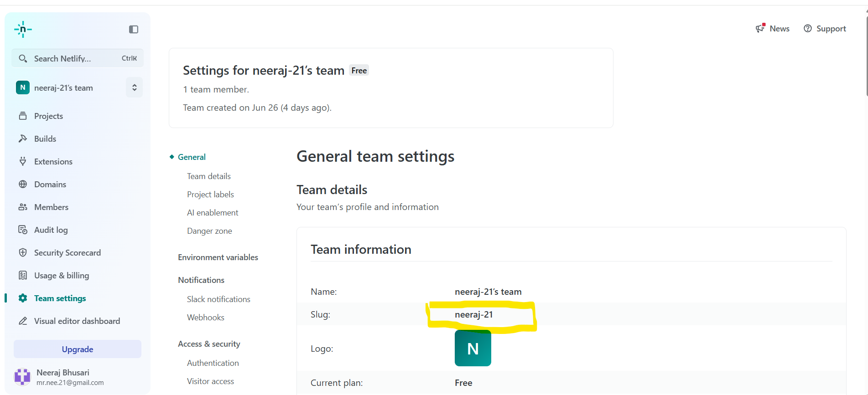
Task: Jump to AI enablement subsection
Action: click(x=213, y=212)
